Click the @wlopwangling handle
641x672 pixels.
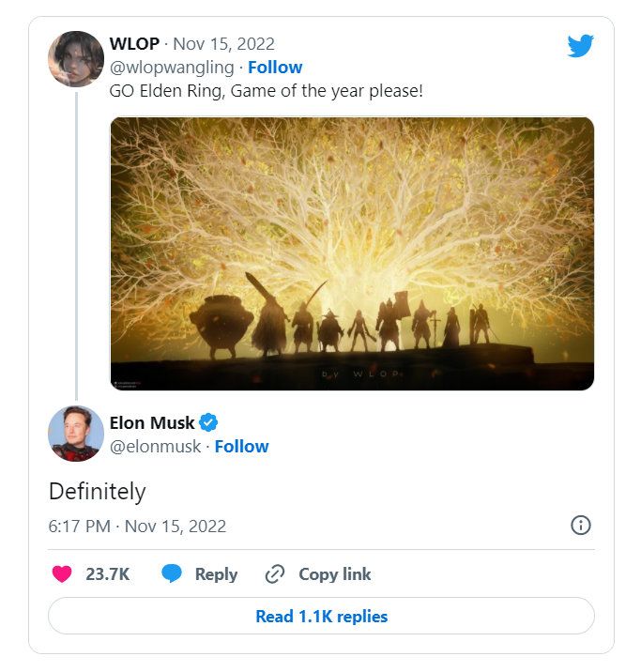coord(172,68)
